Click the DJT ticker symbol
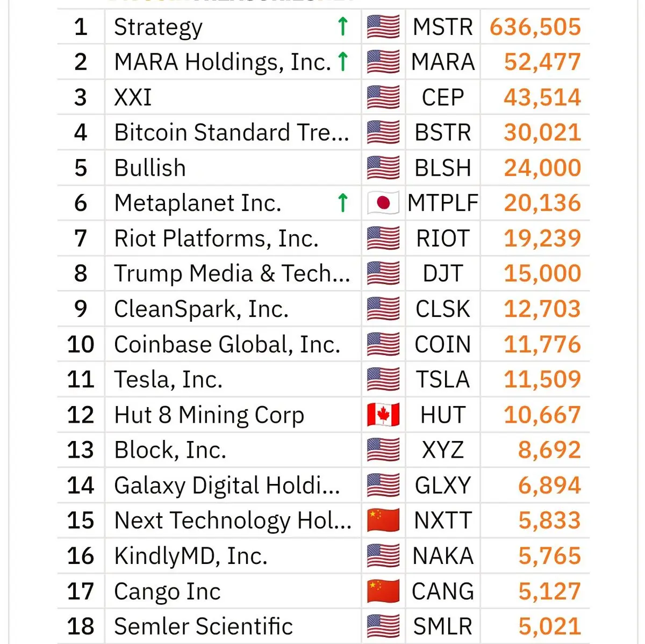Viewport: 645px width, 644px height. pyautogui.click(x=443, y=273)
